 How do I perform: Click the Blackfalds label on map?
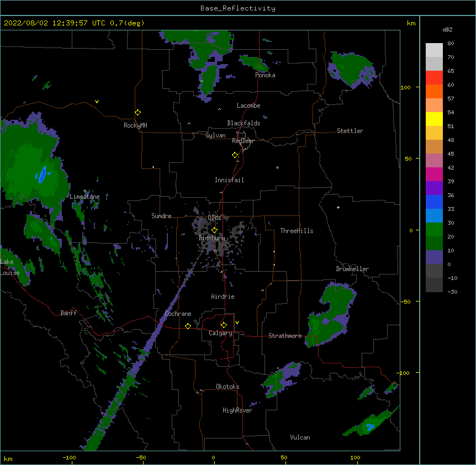coord(244,123)
